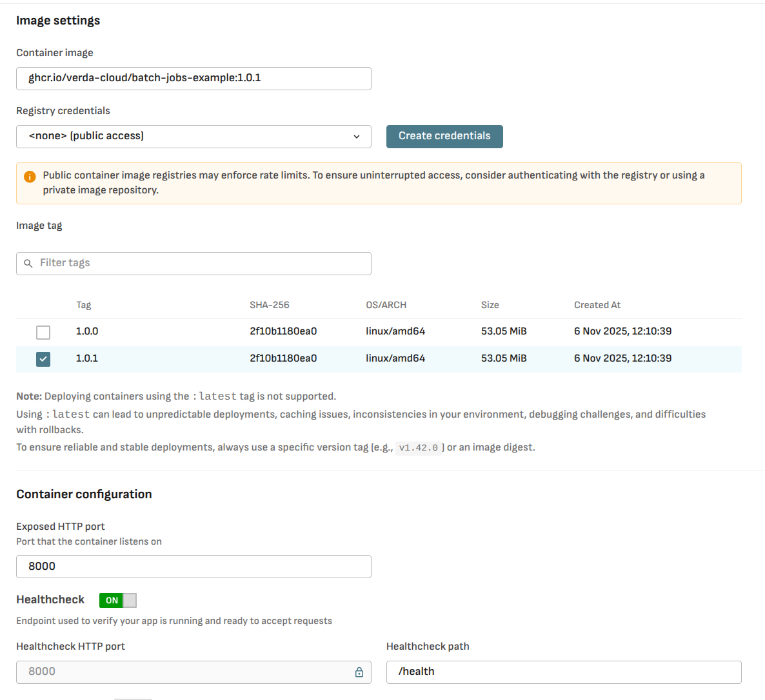Click the SHA-256 column header
The height and width of the screenshot is (700, 765).
pyautogui.click(x=269, y=305)
